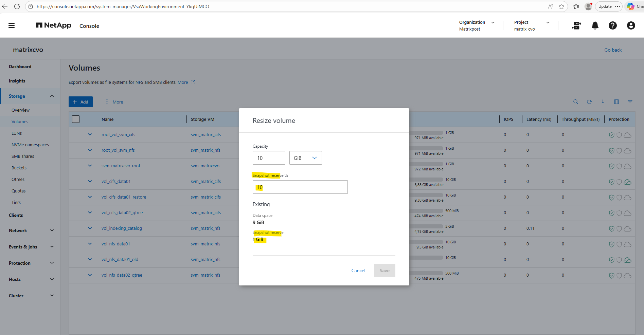The width and height of the screenshot is (644, 335).
Task: Download the volumes list
Action: [x=603, y=102]
